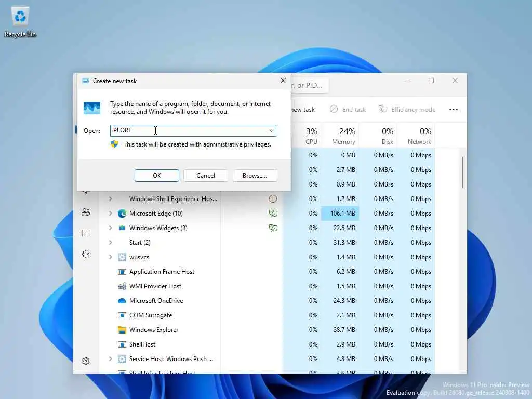Viewport: 532px width, 399px height.
Task: Open the dropdown arrow in Open field
Action: (x=271, y=130)
